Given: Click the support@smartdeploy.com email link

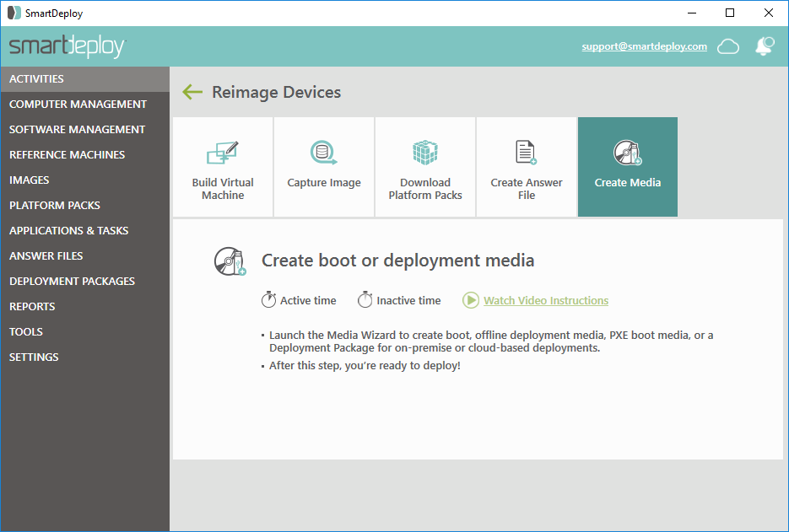Looking at the screenshot, I should pos(644,46).
